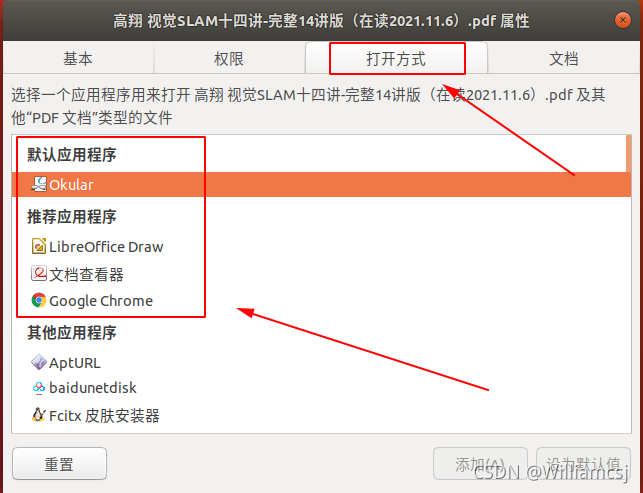
Task: Open the 权限 permissions tab
Action: [x=229, y=58]
